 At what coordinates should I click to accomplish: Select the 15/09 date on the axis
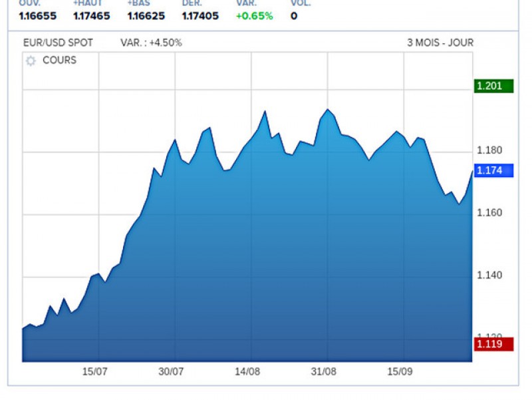(400, 371)
